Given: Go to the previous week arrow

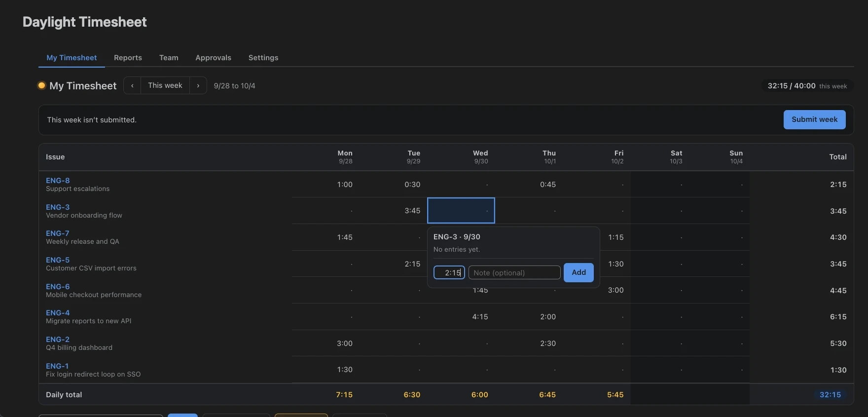Looking at the screenshot, I should pos(132,85).
